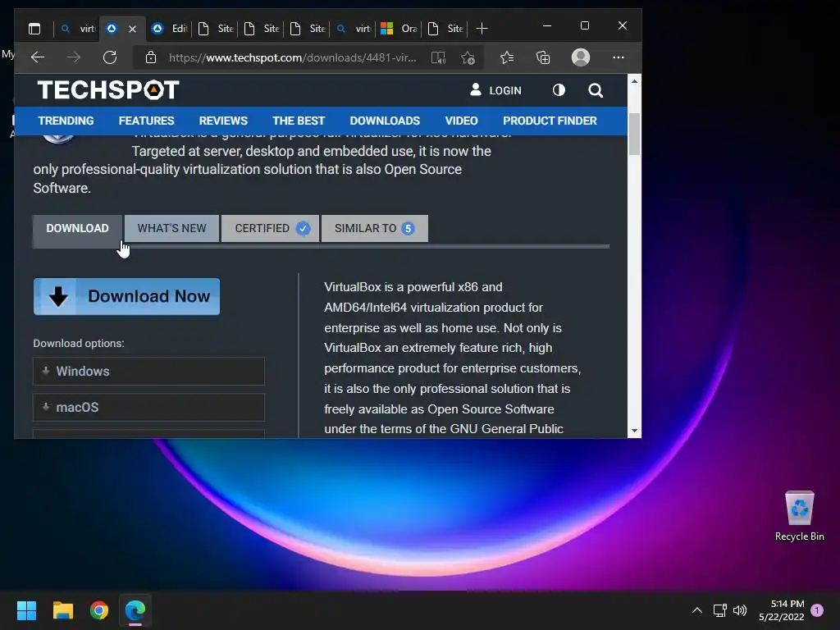The height and width of the screenshot is (630, 840).
Task: Switch to the 'Ora' Microsoft-logo tab
Action: (399, 29)
